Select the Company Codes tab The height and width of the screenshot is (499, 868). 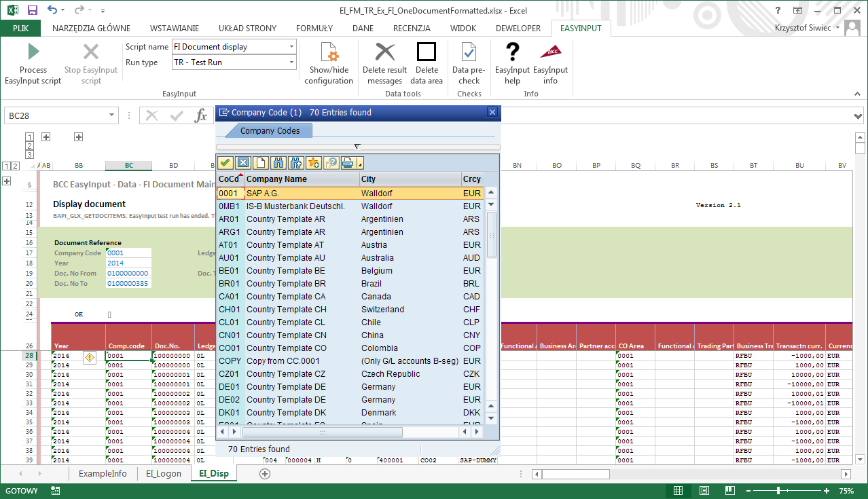click(x=270, y=131)
